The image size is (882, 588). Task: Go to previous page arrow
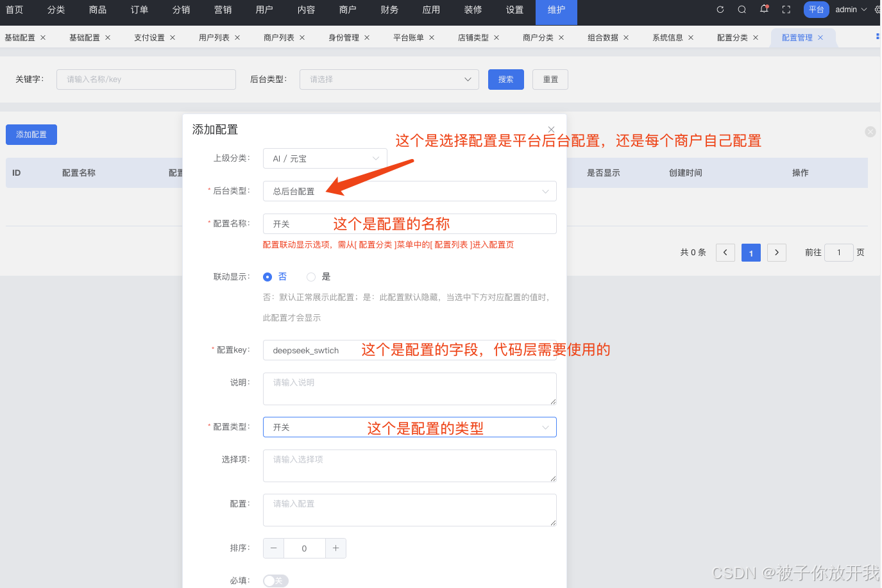click(x=725, y=253)
